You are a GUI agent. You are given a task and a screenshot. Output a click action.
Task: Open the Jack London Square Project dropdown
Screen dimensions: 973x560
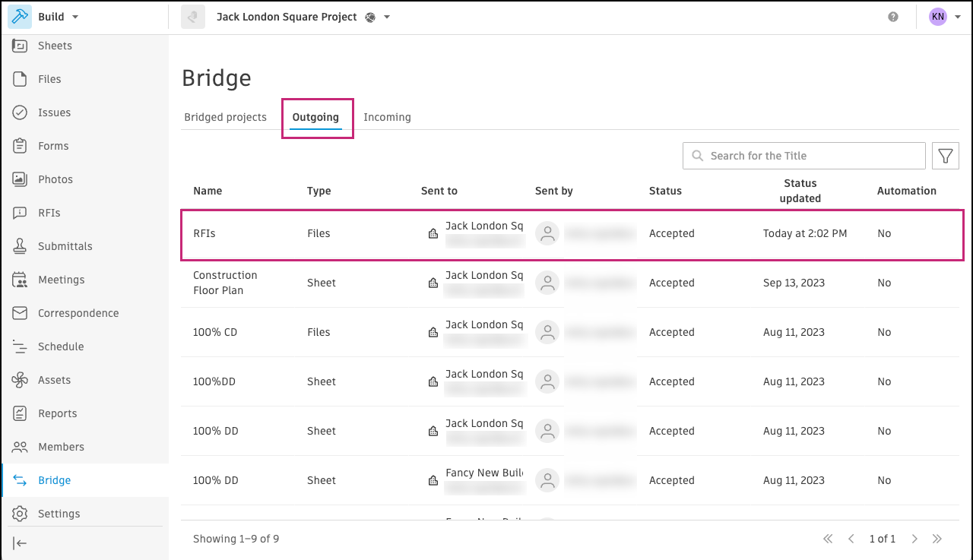[x=303, y=17]
